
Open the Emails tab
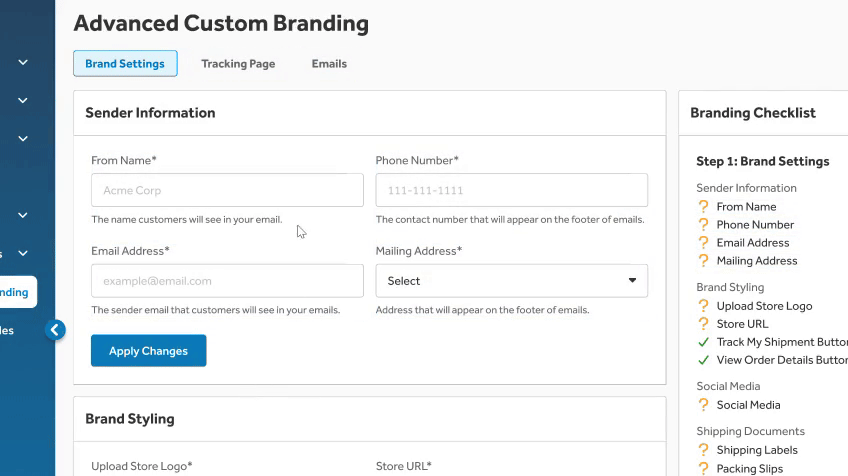point(329,64)
